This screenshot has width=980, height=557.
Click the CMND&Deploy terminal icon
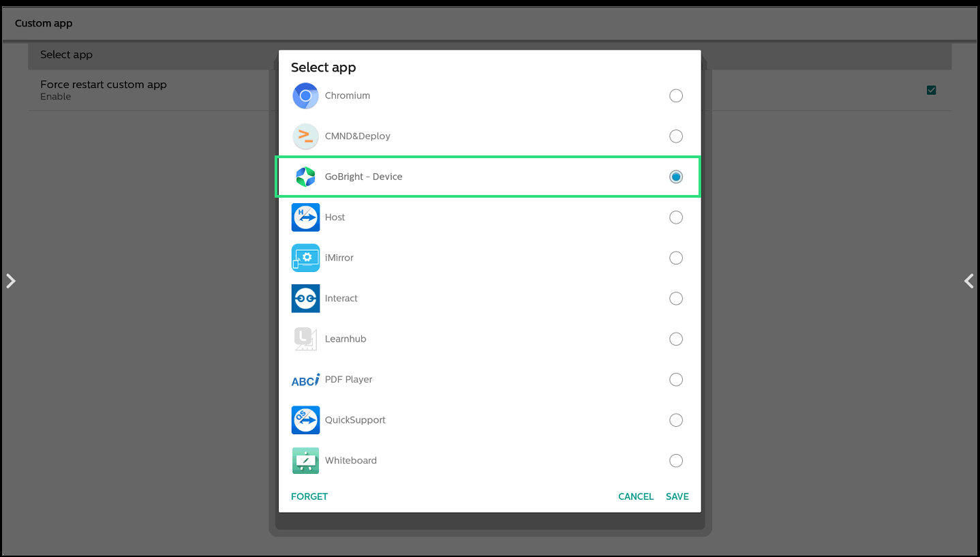(x=305, y=136)
